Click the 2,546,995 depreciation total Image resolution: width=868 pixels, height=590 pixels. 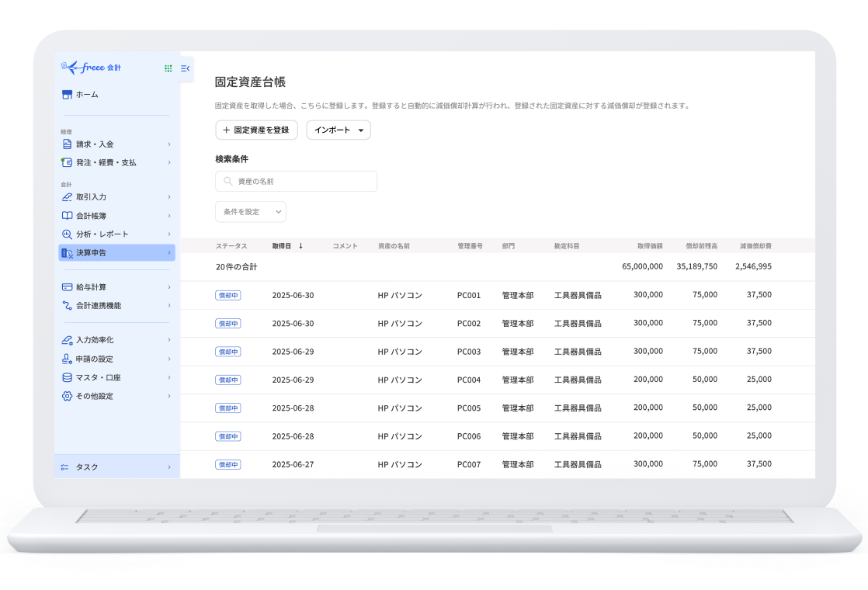[753, 266]
